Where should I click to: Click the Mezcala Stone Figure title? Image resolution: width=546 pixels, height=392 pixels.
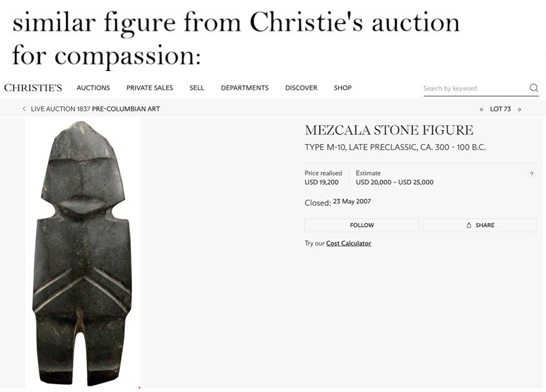point(389,130)
